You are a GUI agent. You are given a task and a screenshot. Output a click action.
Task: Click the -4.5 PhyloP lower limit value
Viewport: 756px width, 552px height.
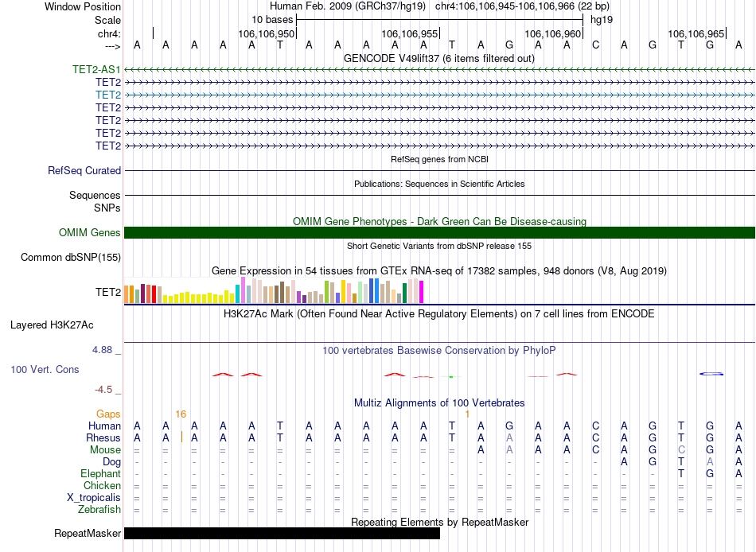[103, 390]
